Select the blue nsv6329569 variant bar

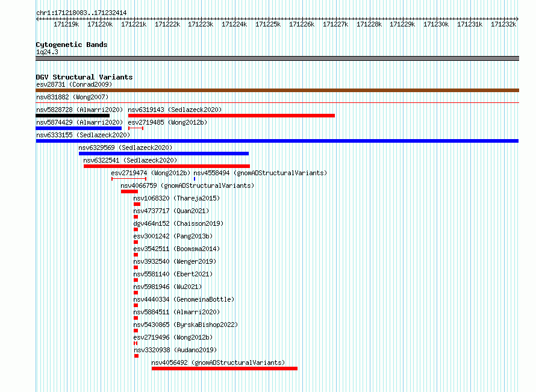pyautogui.click(x=164, y=154)
